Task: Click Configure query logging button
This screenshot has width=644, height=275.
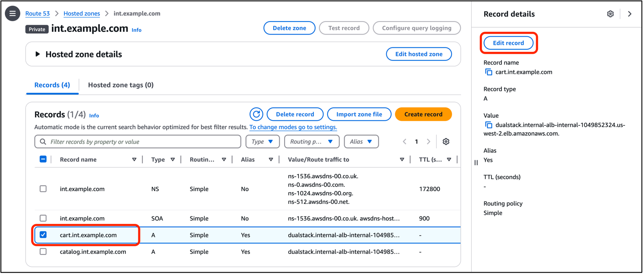Action: click(417, 28)
